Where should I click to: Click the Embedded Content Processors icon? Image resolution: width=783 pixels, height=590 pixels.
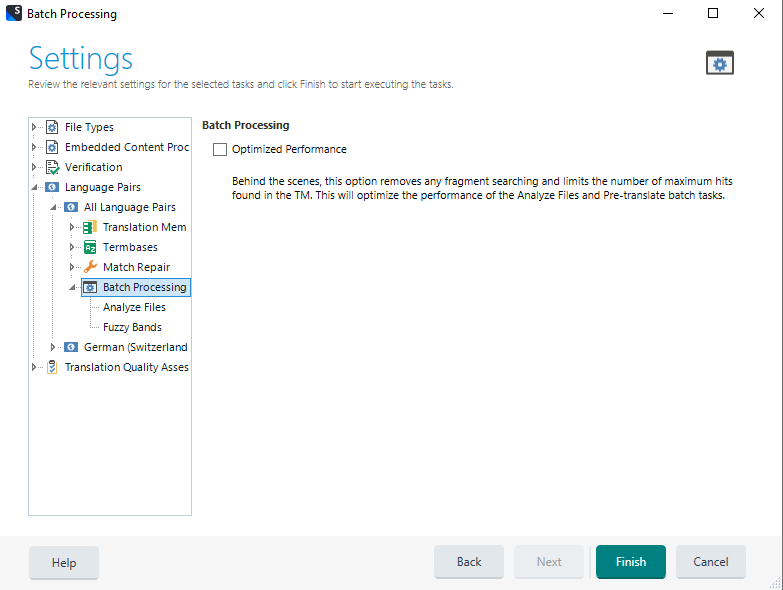coord(52,147)
